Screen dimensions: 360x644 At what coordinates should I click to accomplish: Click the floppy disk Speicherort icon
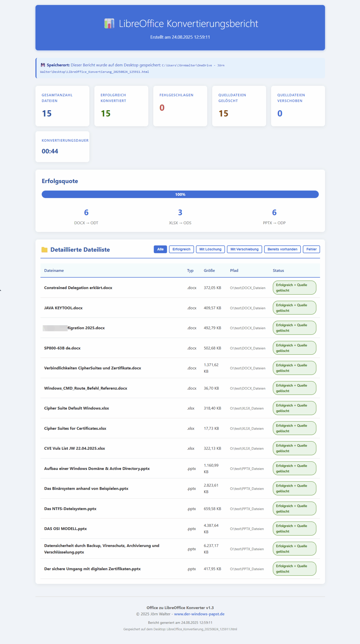pyautogui.click(x=43, y=65)
